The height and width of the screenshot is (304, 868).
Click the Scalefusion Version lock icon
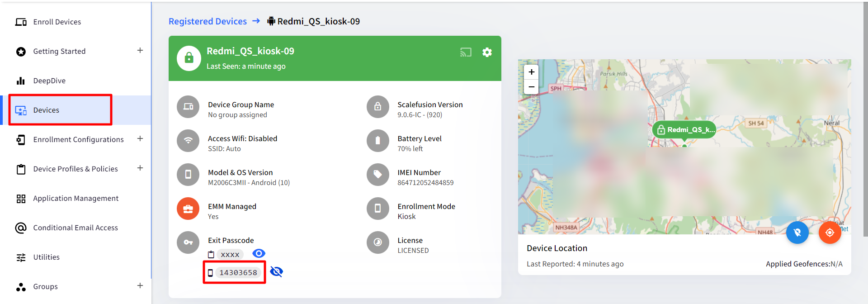pos(378,107)
